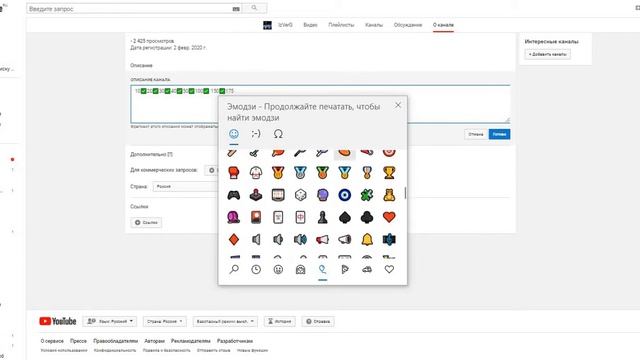The image size is (640, 360).
Task: Click the add Ссылки button
Action: (146, 222)
